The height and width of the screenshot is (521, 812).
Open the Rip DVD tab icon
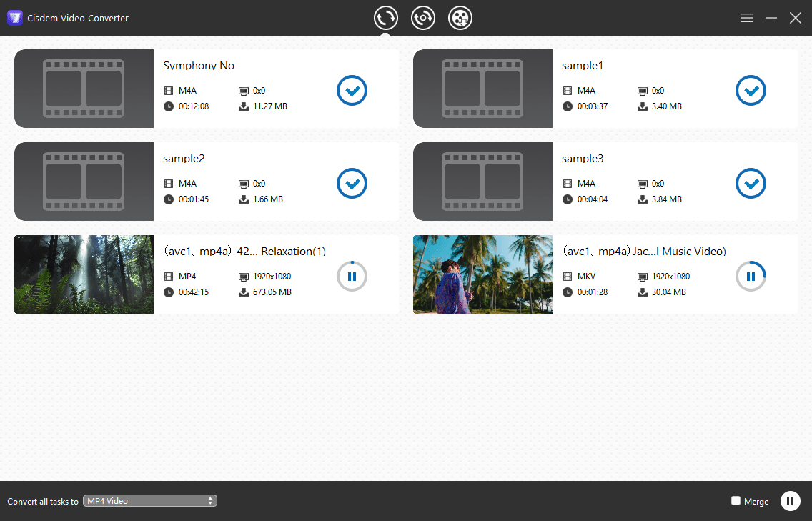(x=423, y=18)
